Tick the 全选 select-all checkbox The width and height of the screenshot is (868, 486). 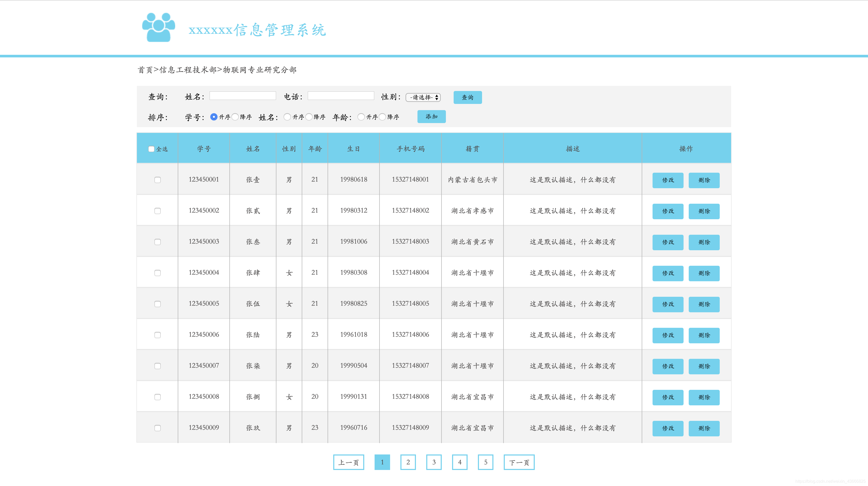point(151,149)
